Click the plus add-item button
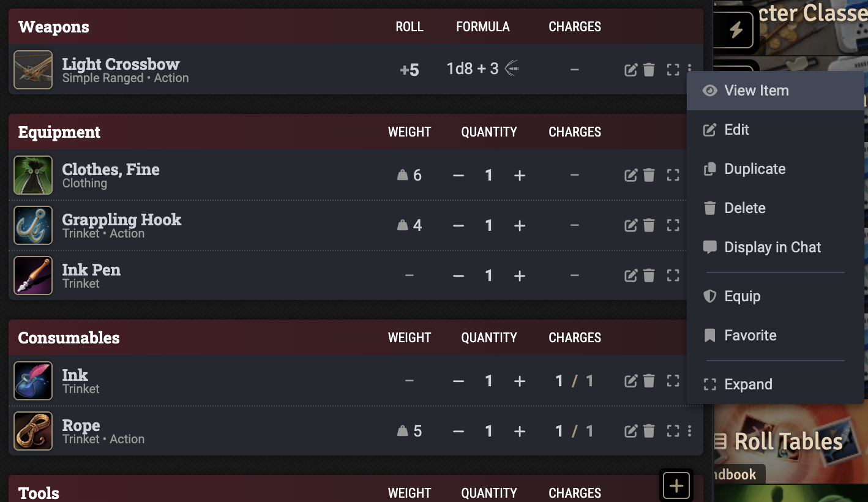The image size is (868, 502). (676, 486)
